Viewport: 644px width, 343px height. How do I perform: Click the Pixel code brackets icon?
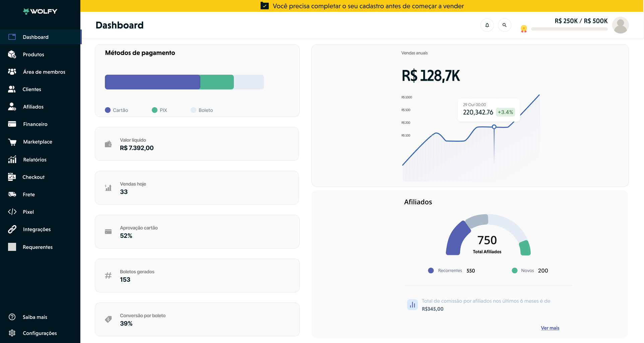tap(12, 212)
